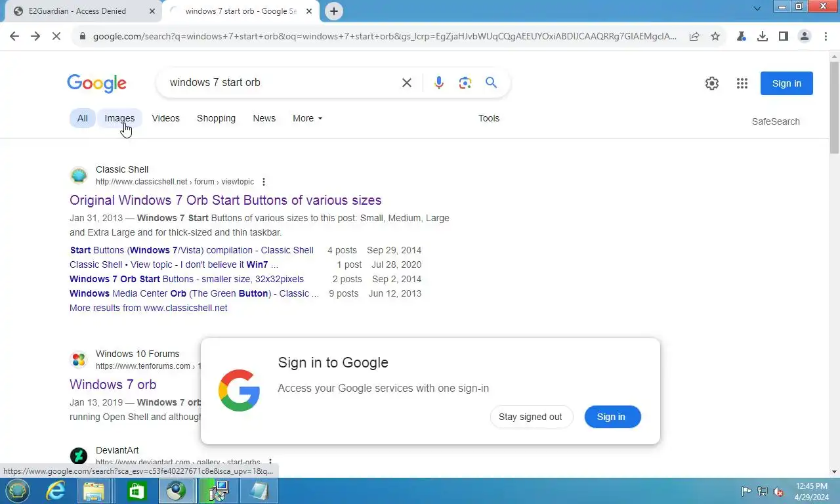Click the muted volume tray icon
The height and width of the screenshot is (504, 840).
coord(778,492)
